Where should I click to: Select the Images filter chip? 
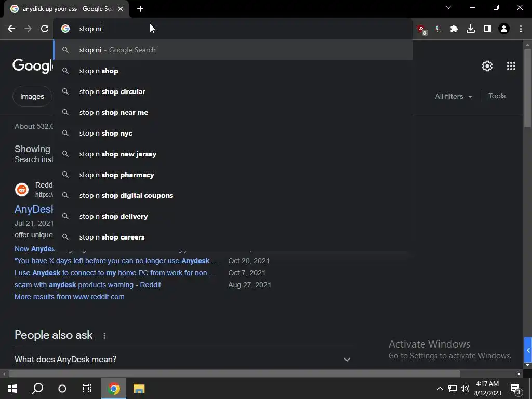[32, 96]
